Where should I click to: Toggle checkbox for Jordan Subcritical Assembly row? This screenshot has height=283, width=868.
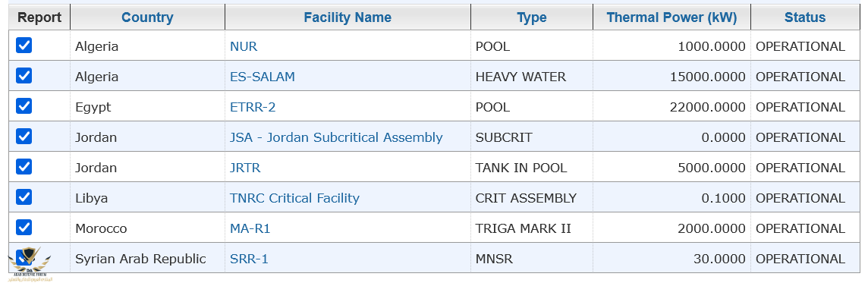point(24,137)
